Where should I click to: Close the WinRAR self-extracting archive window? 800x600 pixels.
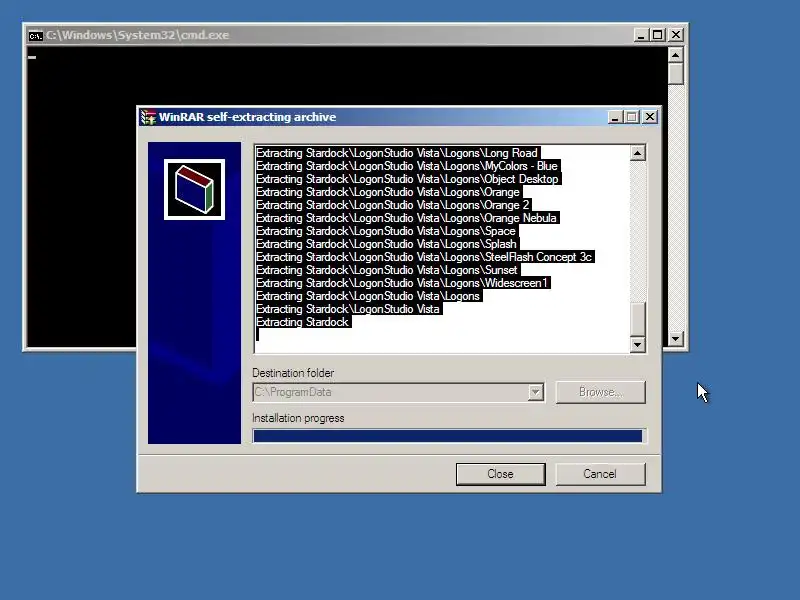650,117
